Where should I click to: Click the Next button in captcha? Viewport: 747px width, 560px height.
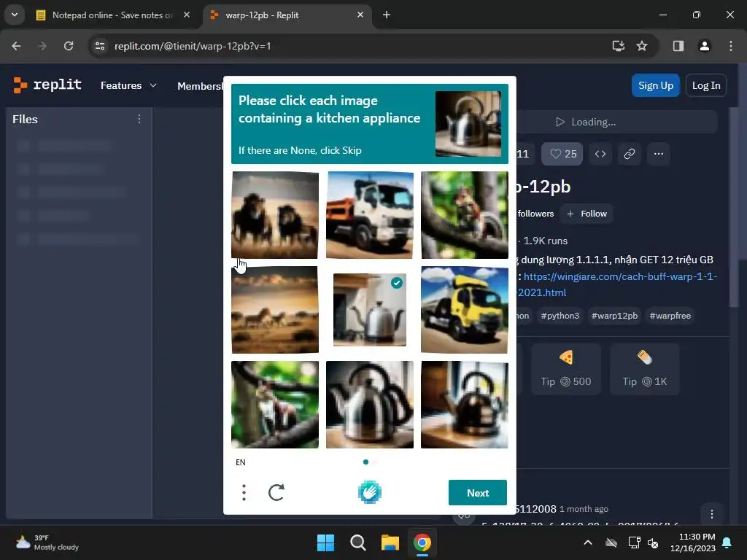[477, 493]
